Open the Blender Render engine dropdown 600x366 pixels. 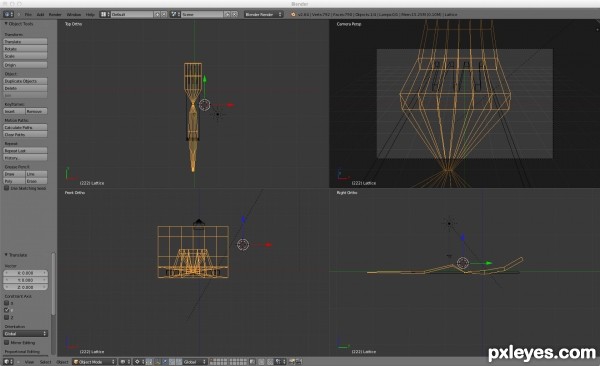[264, 14]
